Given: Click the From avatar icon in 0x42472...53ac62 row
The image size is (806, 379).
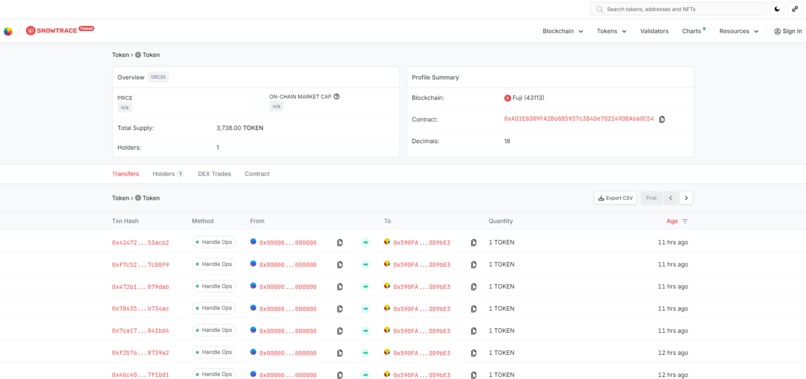Looking at the screenshot, I should click(x=253, y=241).
